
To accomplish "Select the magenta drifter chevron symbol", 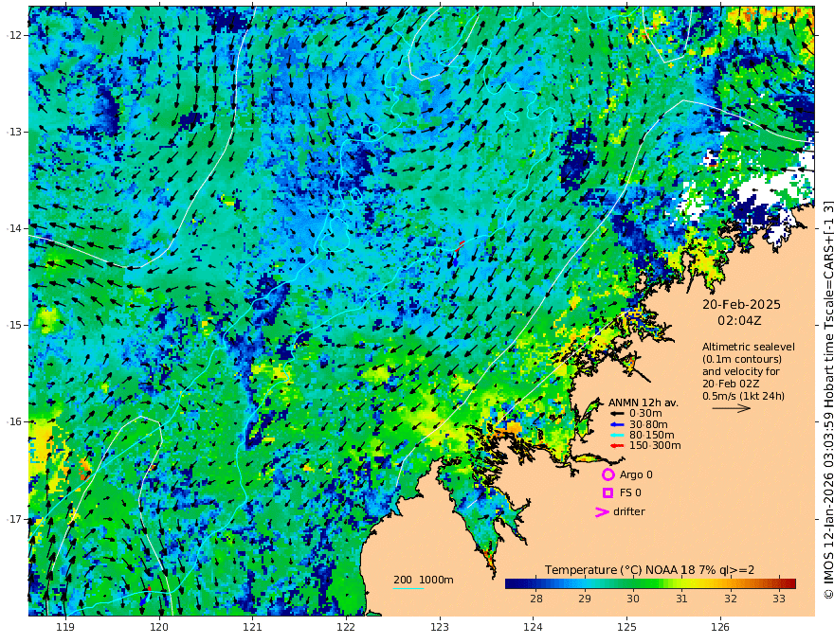I will (602, 511).
